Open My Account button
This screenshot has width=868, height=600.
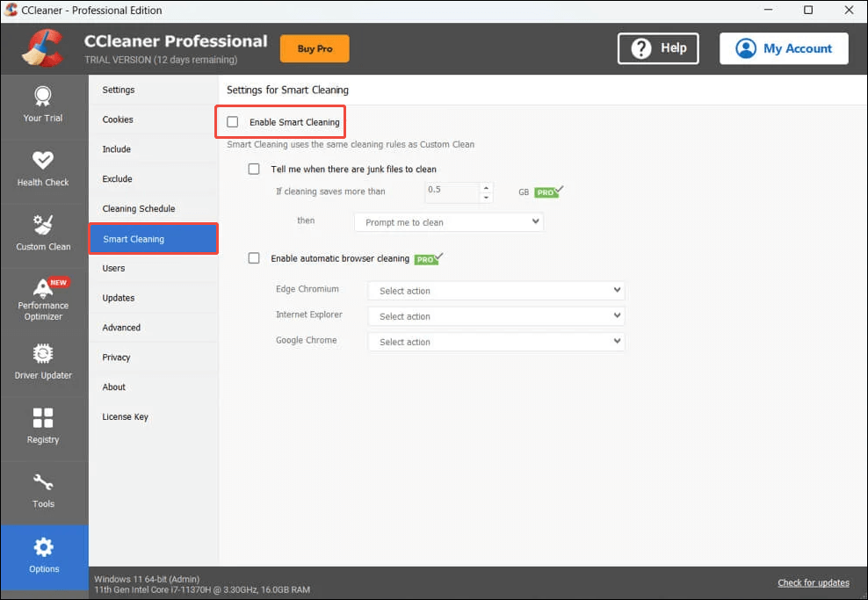click(784, 48)
